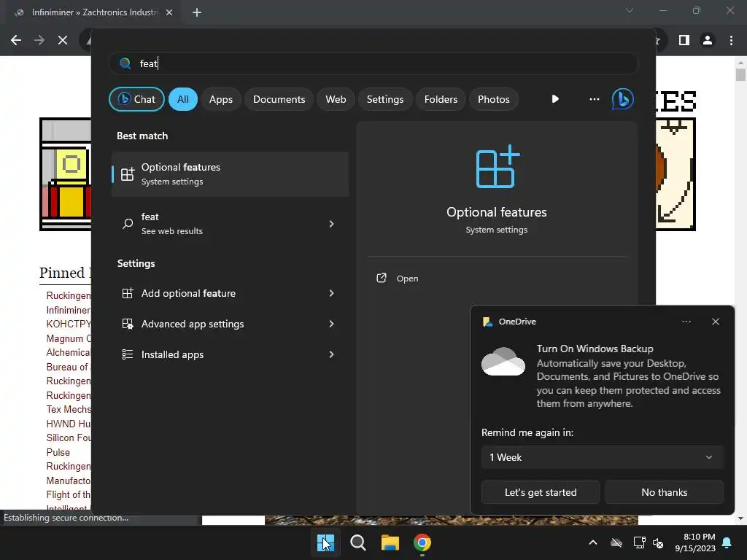747x560 pixels.
Task: Open taskbar Search icon
Action: coord(357,542)
